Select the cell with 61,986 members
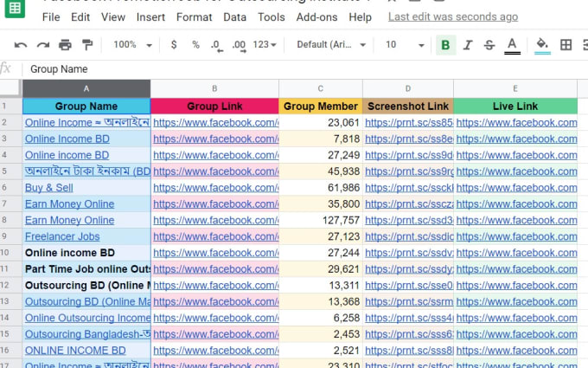 [321, 188]
